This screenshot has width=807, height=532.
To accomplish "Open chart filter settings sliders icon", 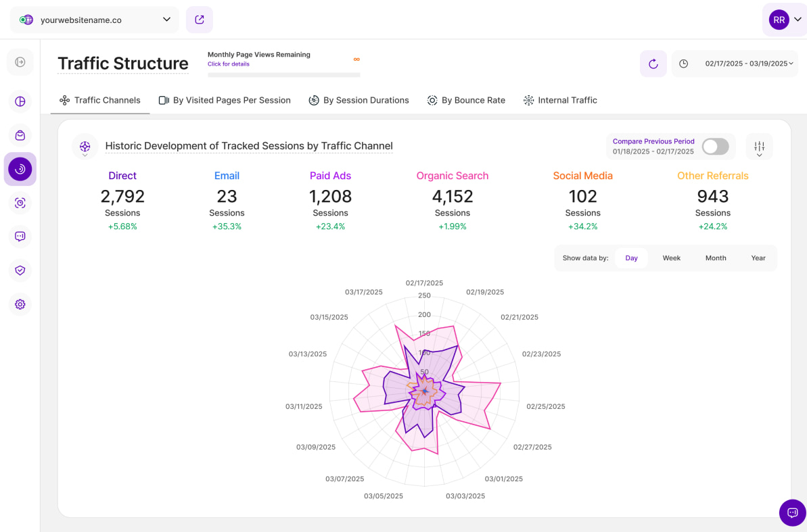I will click(x=759, y=147).
